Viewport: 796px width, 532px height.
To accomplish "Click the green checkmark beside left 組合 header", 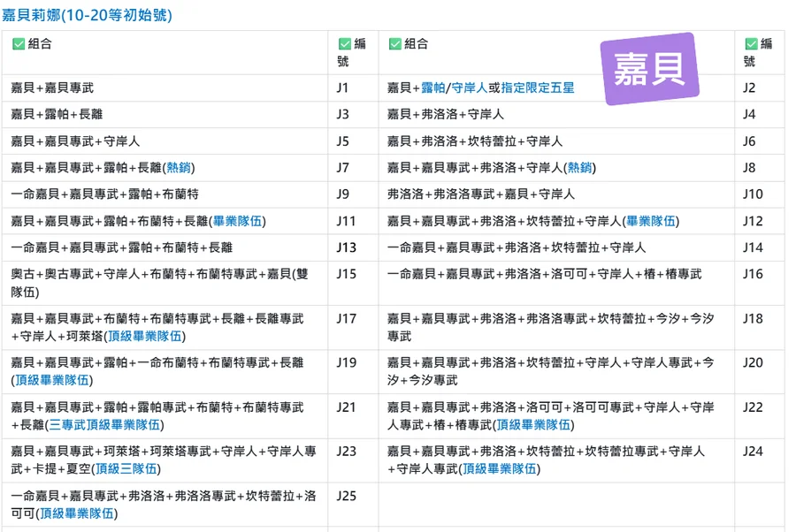I will [x=19, y=43].
